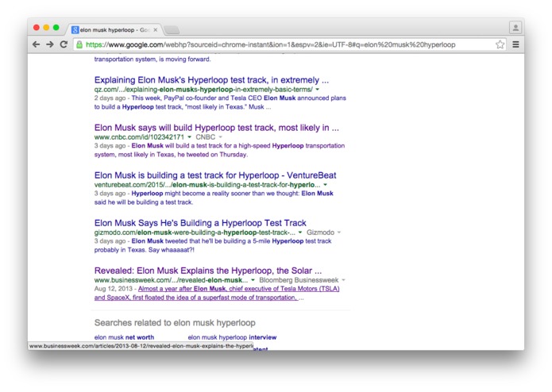Expand dropdown arrow beside Bloomberg Businessweek label
The image size is (552, 392).
[344, 280]
